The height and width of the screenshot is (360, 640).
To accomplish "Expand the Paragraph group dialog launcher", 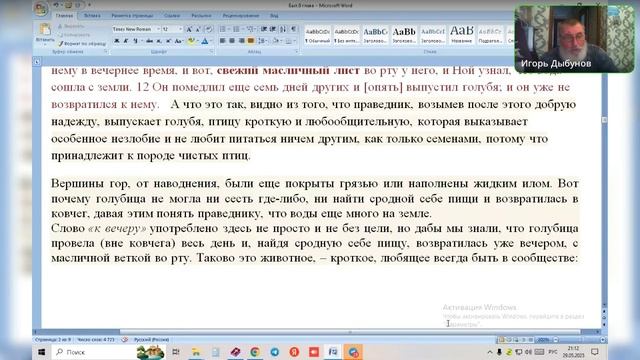I will tap(297, 52).
